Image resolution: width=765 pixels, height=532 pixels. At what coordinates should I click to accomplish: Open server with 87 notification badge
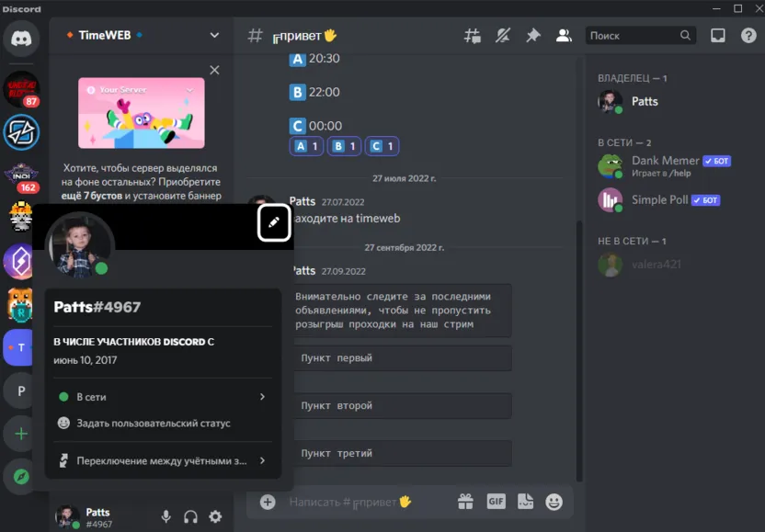click(x=21, y=89)
